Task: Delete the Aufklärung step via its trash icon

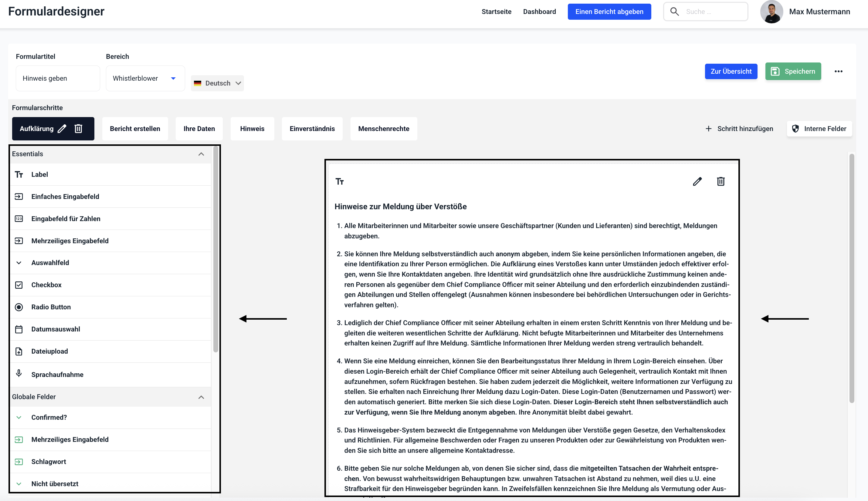Action: click(x=79, y=129)
